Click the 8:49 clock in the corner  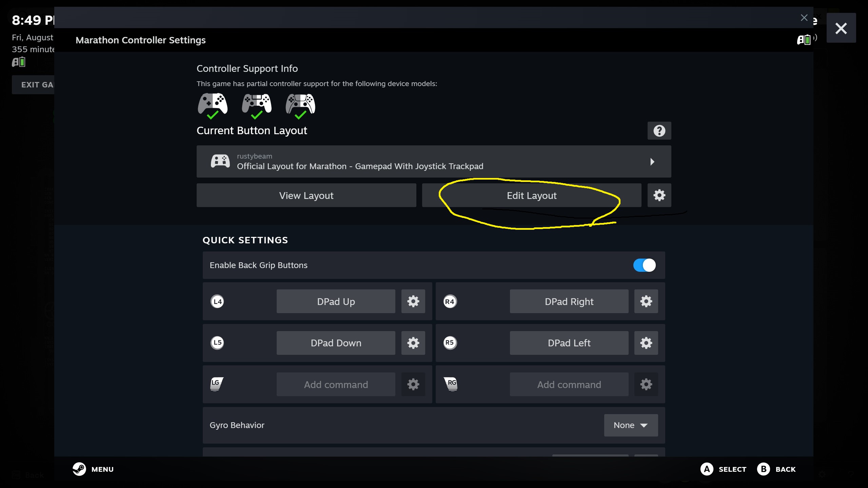(x=33, y=20)
